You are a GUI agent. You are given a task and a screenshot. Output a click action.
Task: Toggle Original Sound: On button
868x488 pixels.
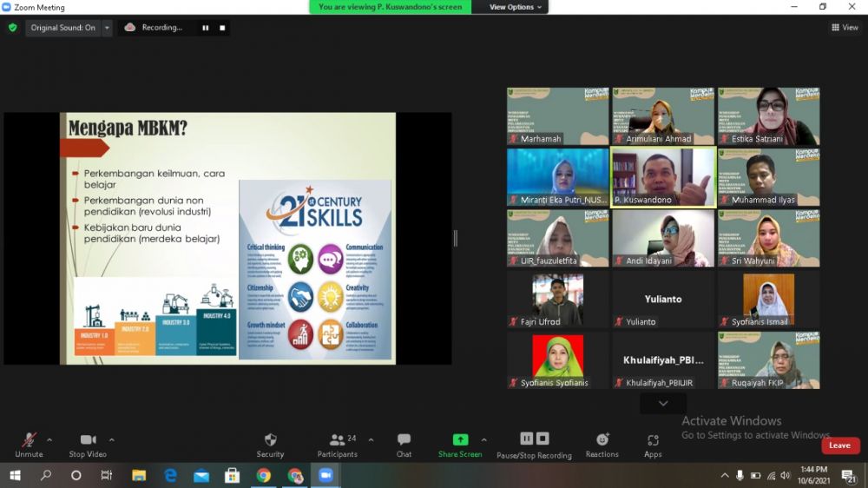(62, 28)
